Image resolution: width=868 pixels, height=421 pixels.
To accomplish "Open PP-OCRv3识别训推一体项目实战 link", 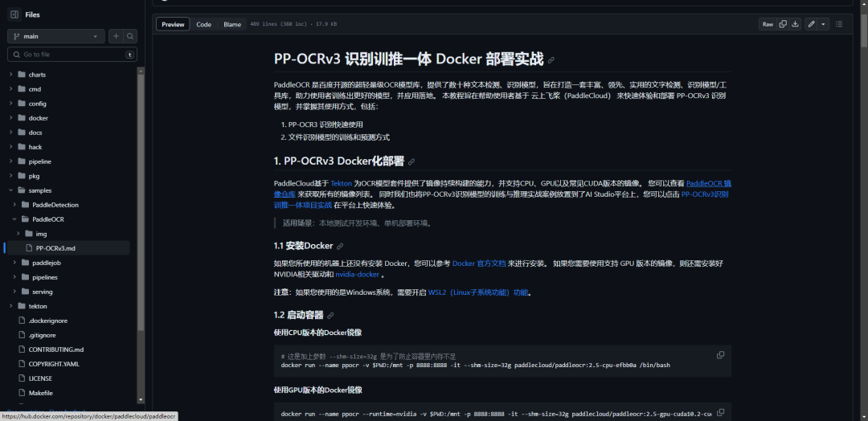I will 705,194.
